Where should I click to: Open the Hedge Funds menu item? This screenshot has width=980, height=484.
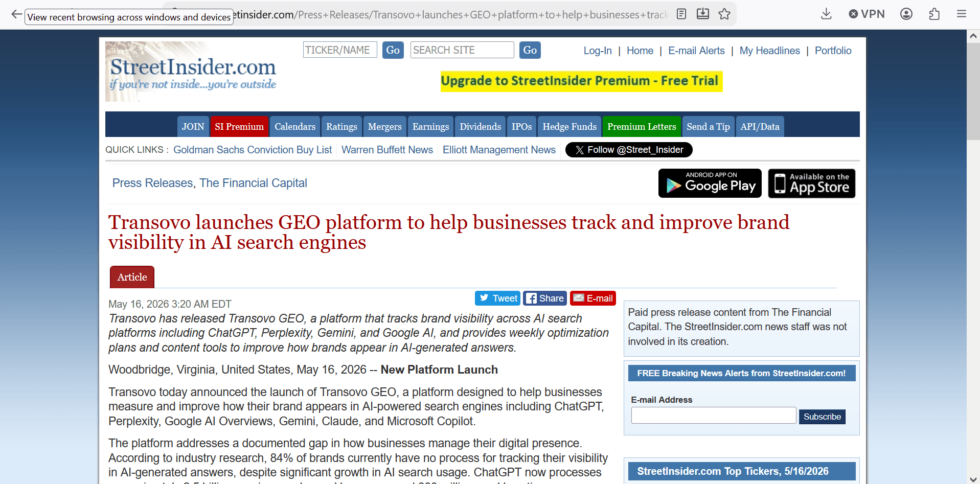click(x=569, y=127)
